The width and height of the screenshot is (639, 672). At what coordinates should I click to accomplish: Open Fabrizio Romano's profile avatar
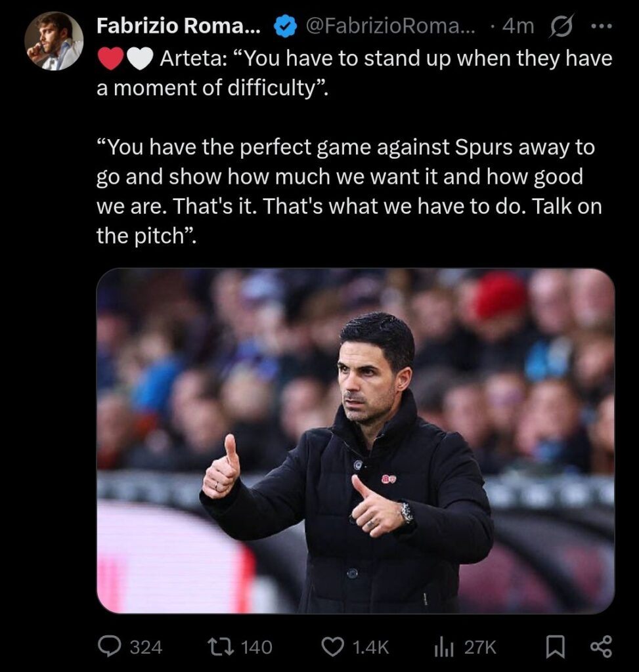point(54,41)
